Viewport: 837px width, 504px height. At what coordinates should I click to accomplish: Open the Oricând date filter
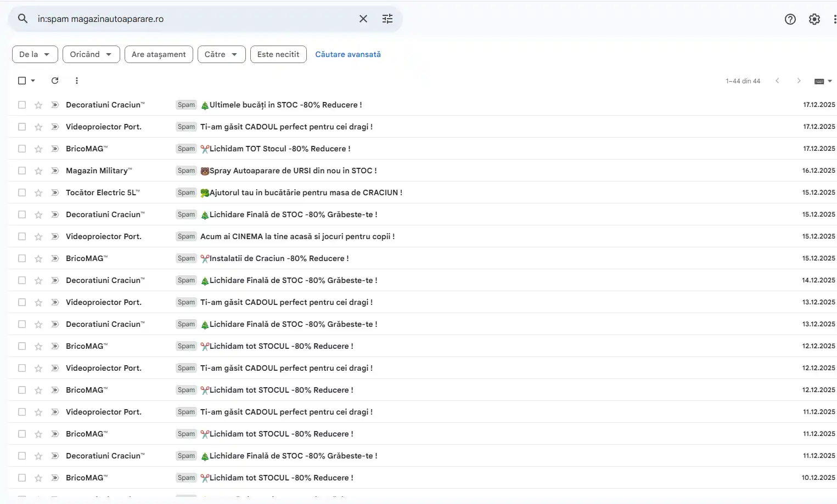coord(91,54)
